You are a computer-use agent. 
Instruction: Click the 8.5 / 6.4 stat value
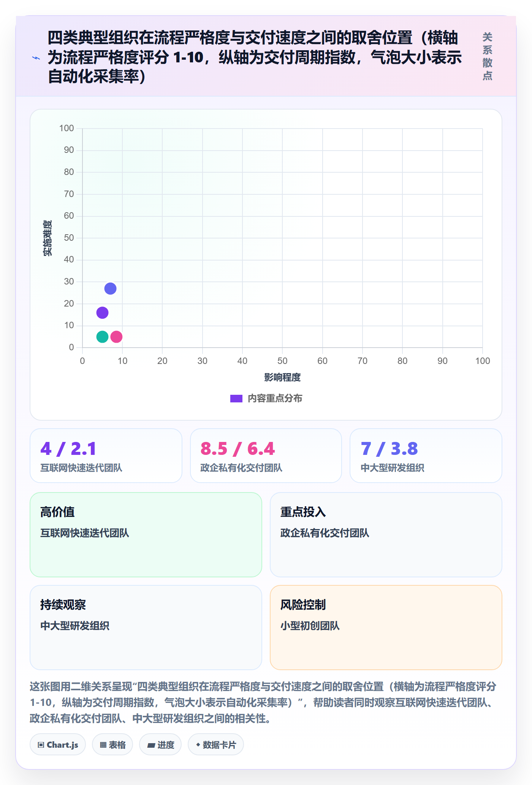(x=237, y=449)
